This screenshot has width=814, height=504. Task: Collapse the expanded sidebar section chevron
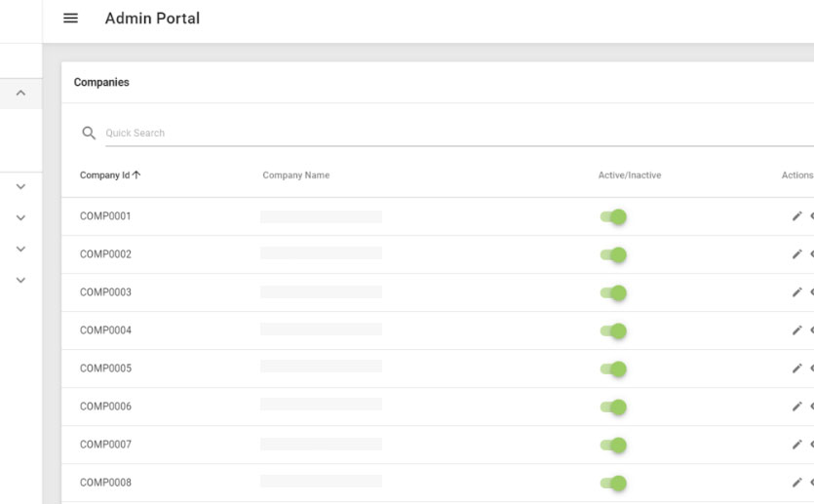click(x=20, y=94)
